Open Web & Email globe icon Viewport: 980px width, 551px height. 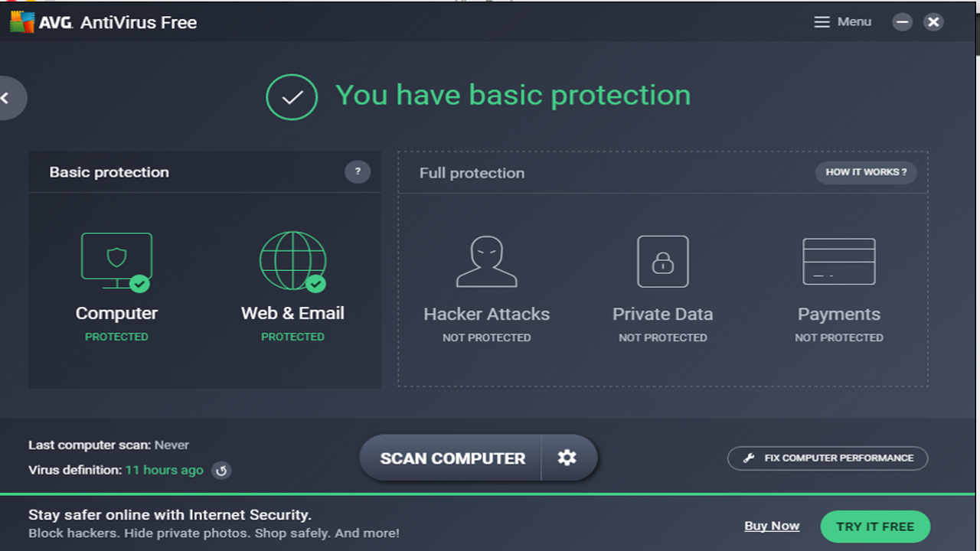click(x=292, y=262)
